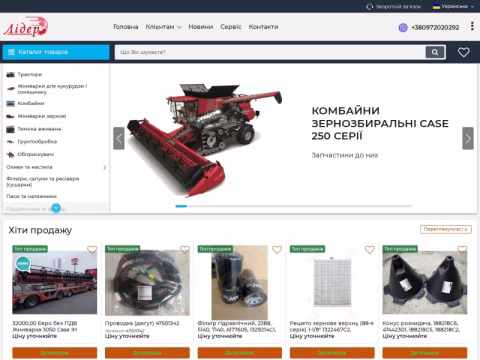Image resolution: width=480 pixels, height=360 pixels.
Task: Open Жниварка 3050 Case IH product image
Action: tap(55, 283)
